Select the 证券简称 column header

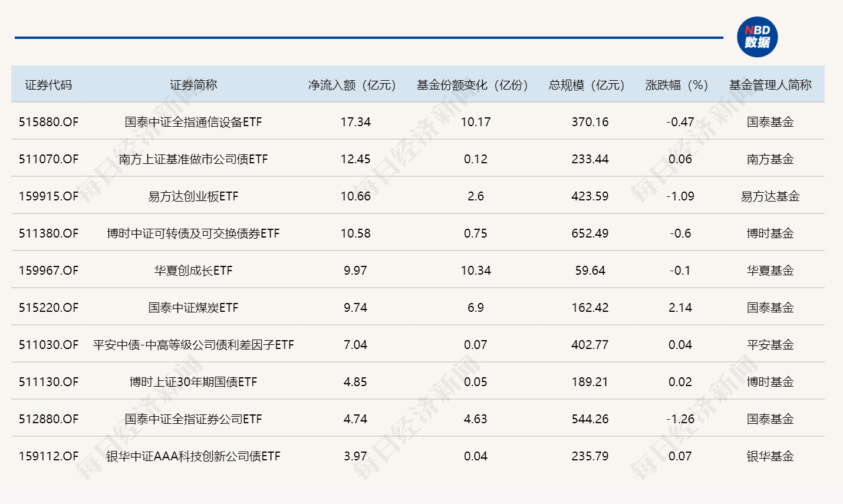[x=193, y=85]
